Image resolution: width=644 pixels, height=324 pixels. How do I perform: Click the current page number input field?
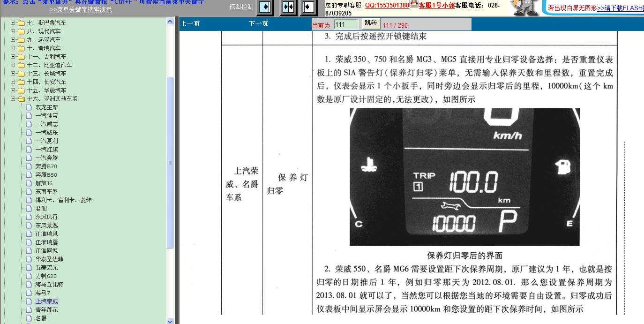[x=346, y=24]
